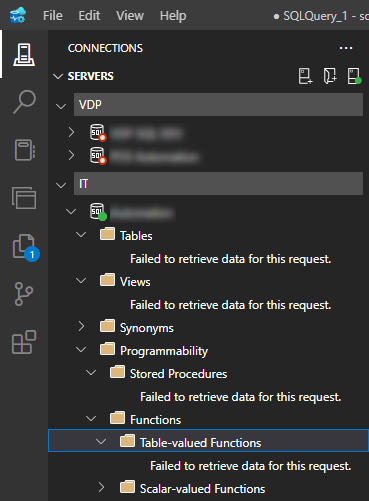Open the Connections view in activity bar
Viewport: 369px width, 501px height.
(24, 54)
